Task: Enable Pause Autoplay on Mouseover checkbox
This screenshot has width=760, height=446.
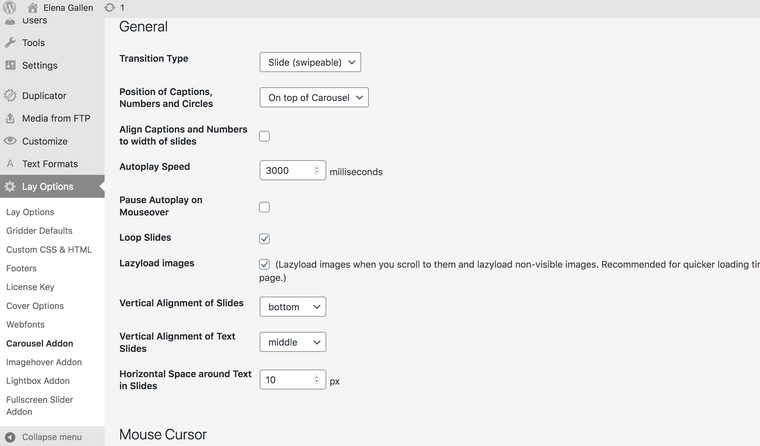Action: (264, 207)
